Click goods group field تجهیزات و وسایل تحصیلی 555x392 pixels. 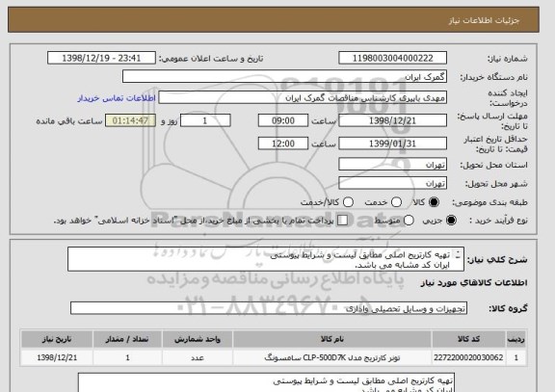tap(269, 308)
